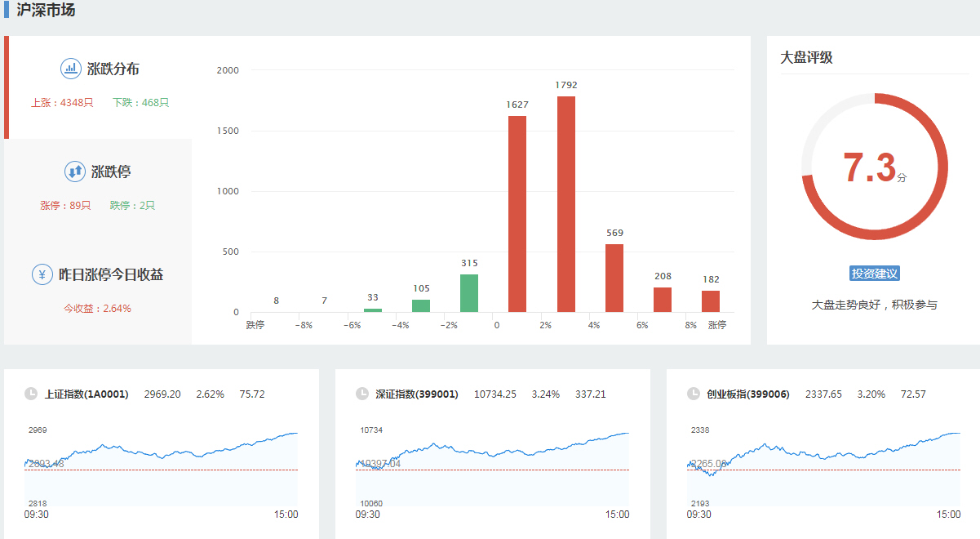Open the 创业板指(399006) link

[748, 394]
